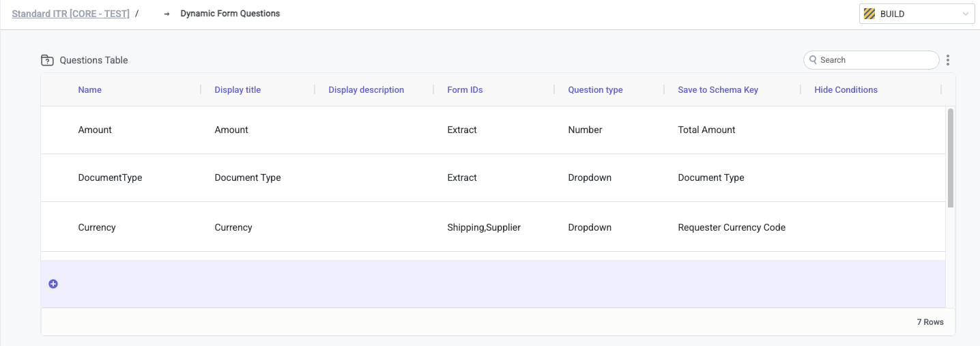This screenshot has height=346, width=980.
Task: Open the BUILD environment dropdown
Action: pos(916,14)
